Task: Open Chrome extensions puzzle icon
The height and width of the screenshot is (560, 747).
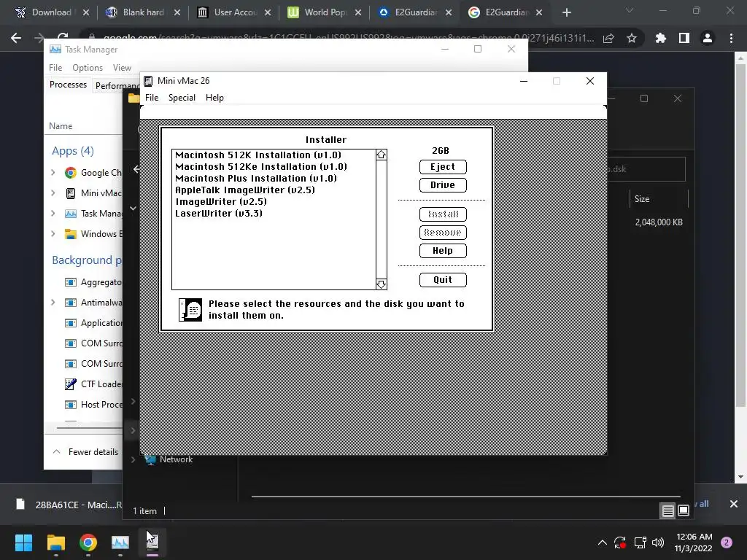Action: click(661, 38)
